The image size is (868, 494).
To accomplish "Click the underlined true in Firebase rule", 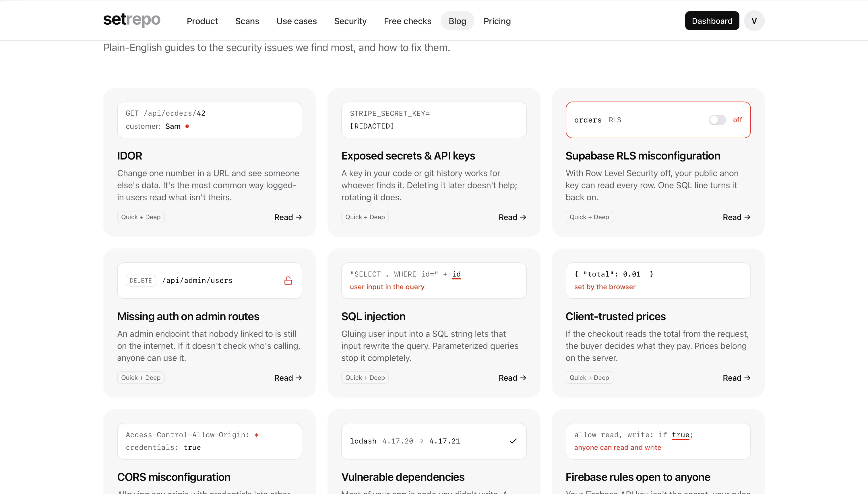I will (680, 435).
